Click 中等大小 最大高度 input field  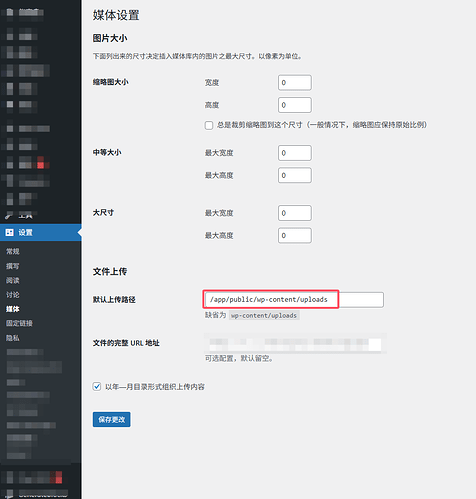(295, 175)
